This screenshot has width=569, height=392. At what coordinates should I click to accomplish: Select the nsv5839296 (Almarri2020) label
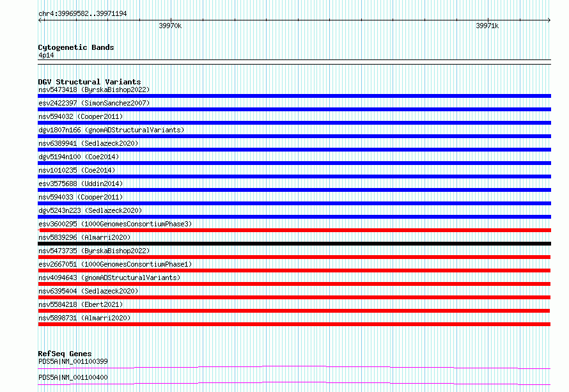coord(84,237)
